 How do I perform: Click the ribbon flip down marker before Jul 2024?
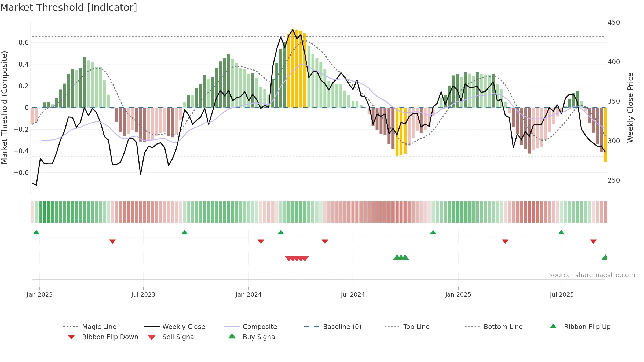[325, 242]
